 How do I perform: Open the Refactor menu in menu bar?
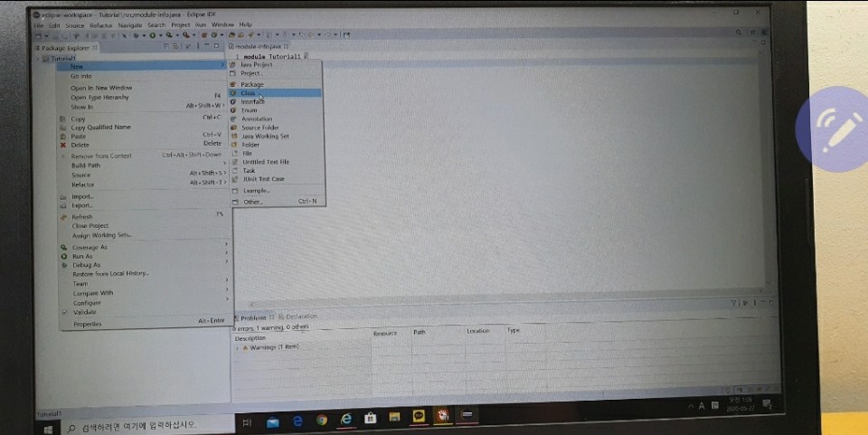point(100,25)
